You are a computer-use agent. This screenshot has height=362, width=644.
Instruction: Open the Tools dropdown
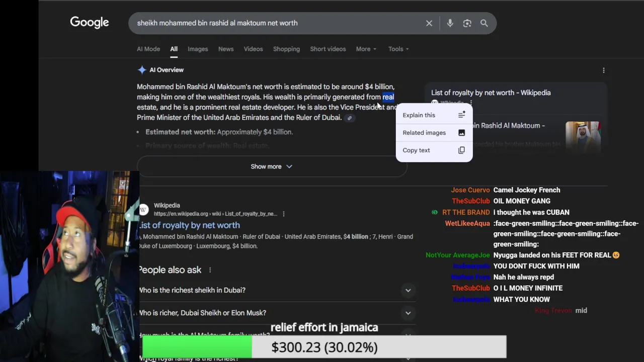398,49
